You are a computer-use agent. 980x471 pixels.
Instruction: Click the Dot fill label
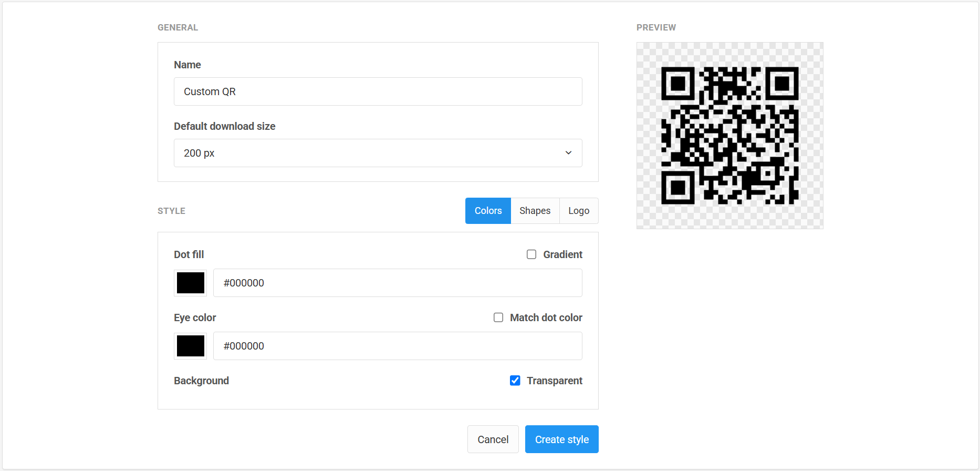[189, 254]
